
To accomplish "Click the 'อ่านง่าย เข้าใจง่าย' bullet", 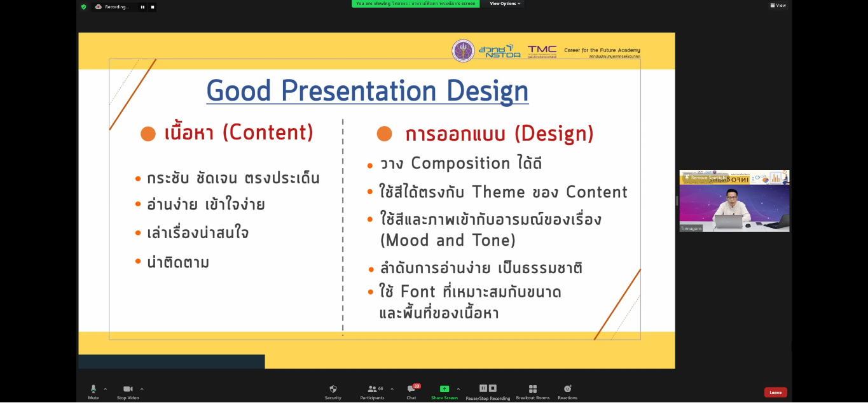I will click(206, 205).
